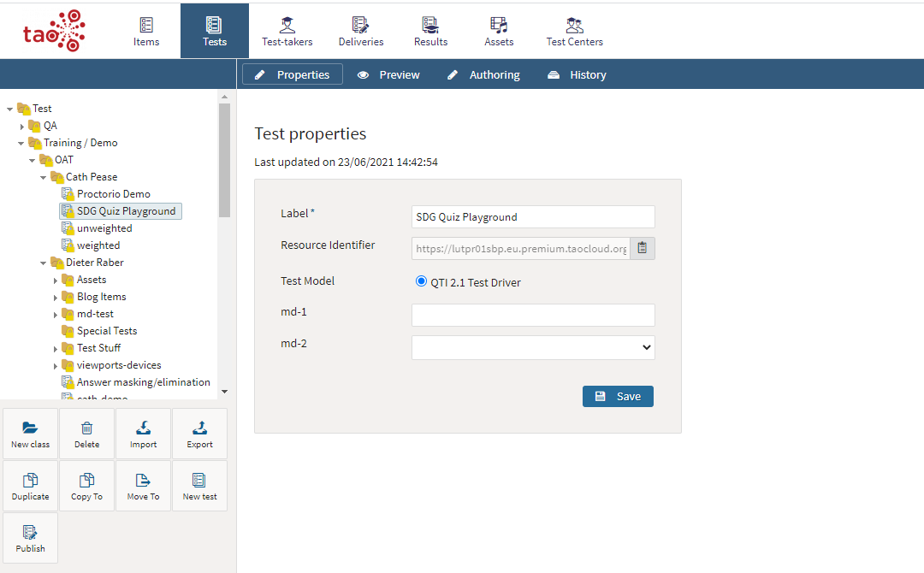Click the New class folder icon
This screenshot has width=924, height=573.
(30, 428)
